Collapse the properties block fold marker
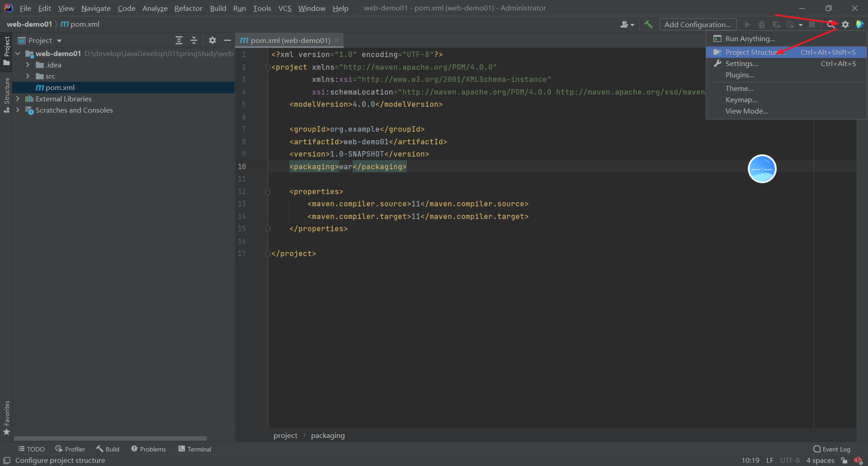Screen dimensions: 868x466 click(268, 192)
